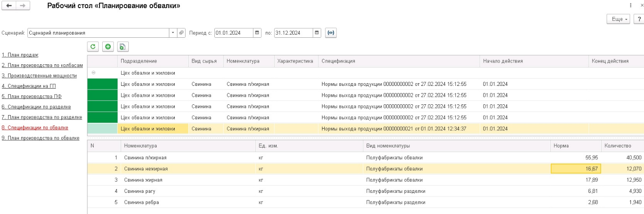
Task: Select the Норма cell with value 16,67
Action: click(x=576, y=169)
